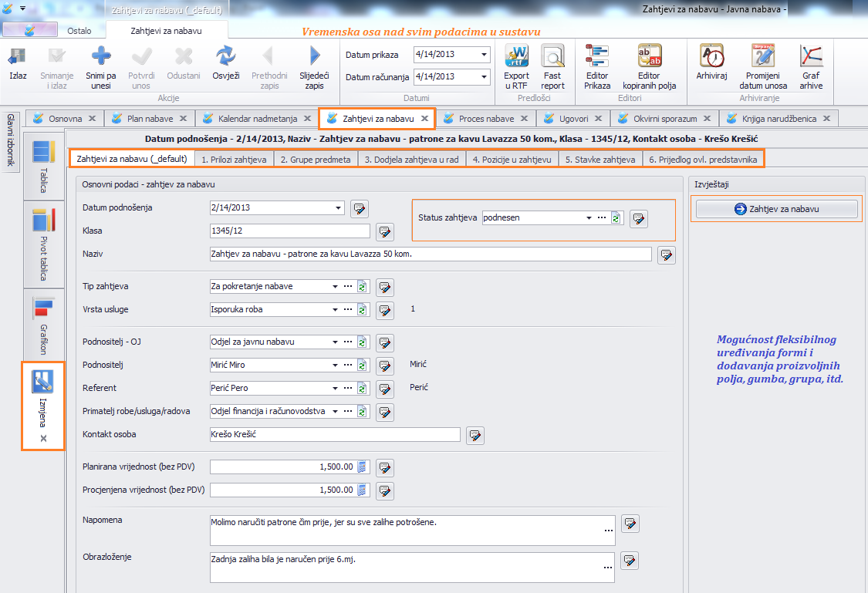Click the Klasa input field
The height and width of the screenshot is (593, 868).
(x=290, y=231)
